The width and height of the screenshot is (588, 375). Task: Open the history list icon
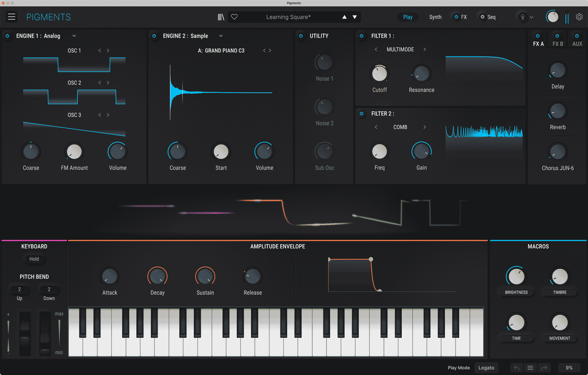pyautogui.click(x=530, y=367)
